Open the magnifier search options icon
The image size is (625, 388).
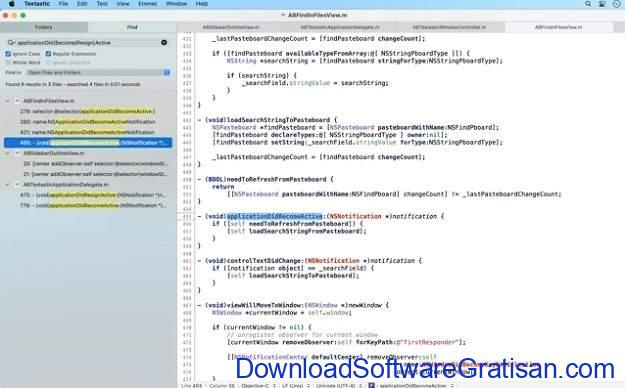tap(11, 43)
